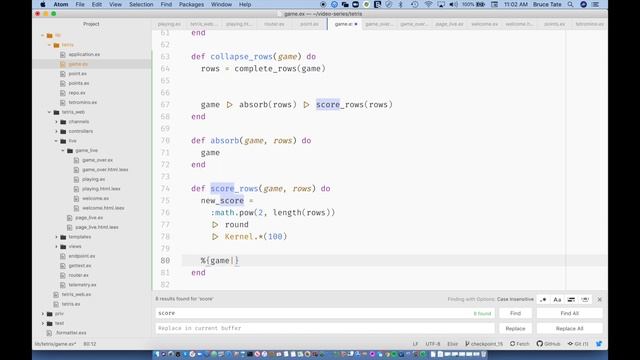640x360 pixels.
Task: Open Spotlight search in menu bar
Action: coord(570,4)
